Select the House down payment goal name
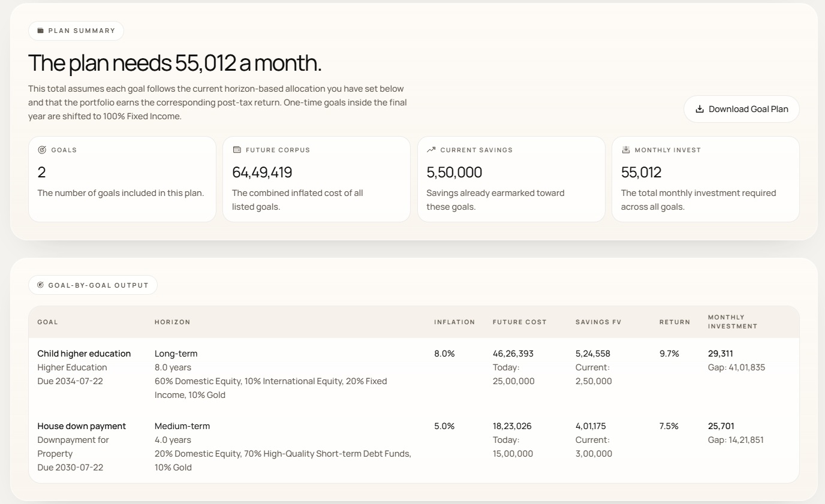The height and width of the screenshot is (504, 825). (x=82, y=426)
